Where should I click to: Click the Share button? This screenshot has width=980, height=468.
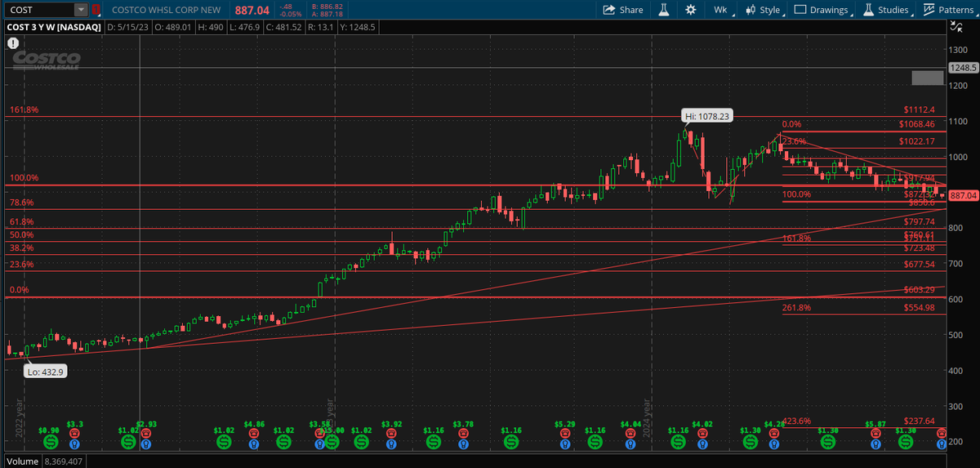point(623,10)
